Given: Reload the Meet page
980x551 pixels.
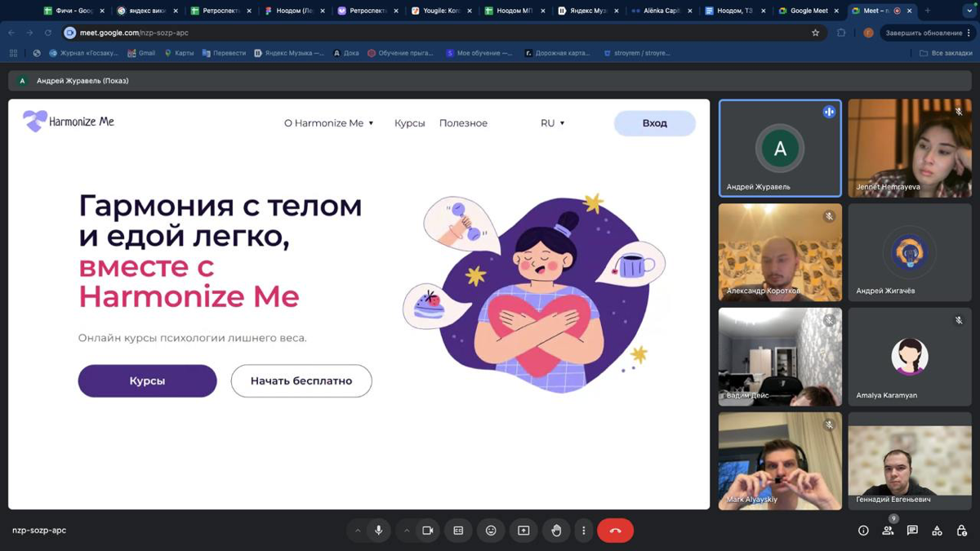Looking at the screenshot, I should pyautogui.click(x=47, y=33).
